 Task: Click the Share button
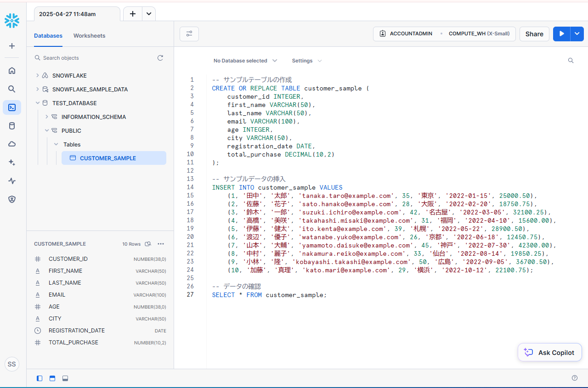534,34
